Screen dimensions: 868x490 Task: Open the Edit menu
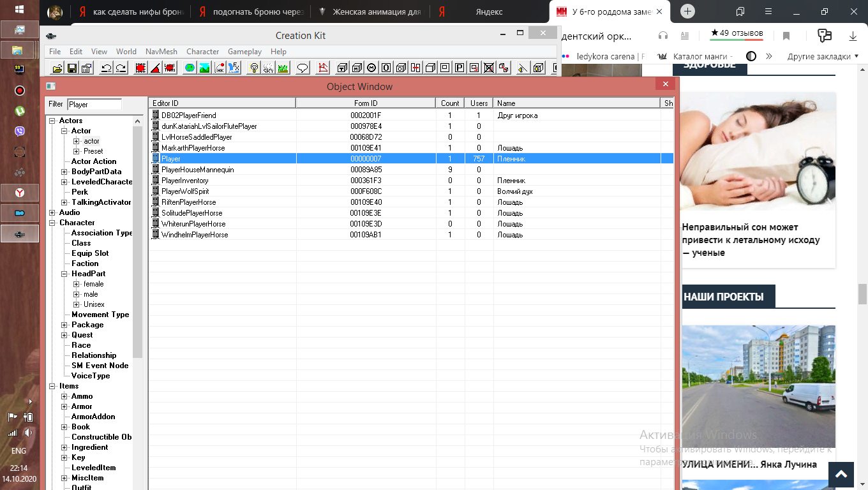click(x=76, y=52)
